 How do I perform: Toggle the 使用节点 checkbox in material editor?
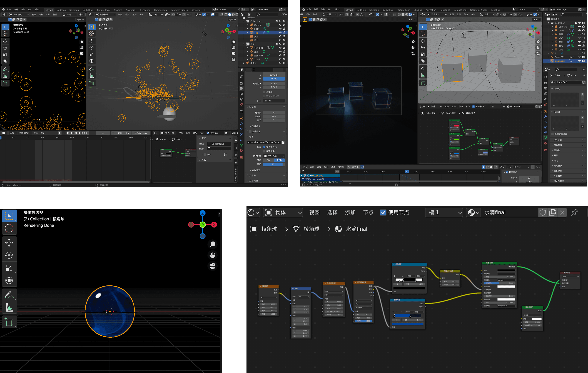[383, 213]
